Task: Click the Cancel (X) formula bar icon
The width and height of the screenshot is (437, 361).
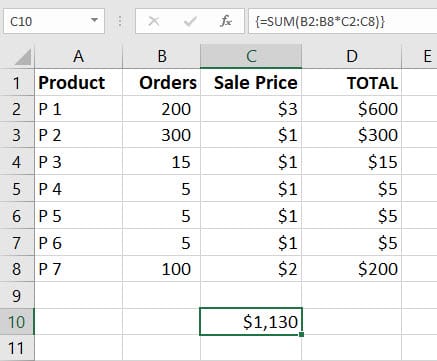Action: 154,21
